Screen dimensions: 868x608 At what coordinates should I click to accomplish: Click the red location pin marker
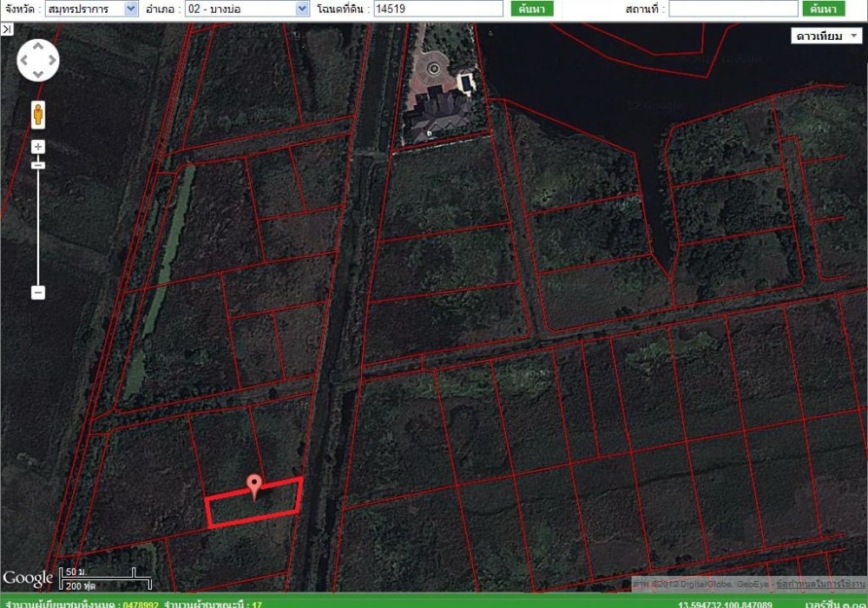(254, 487)
